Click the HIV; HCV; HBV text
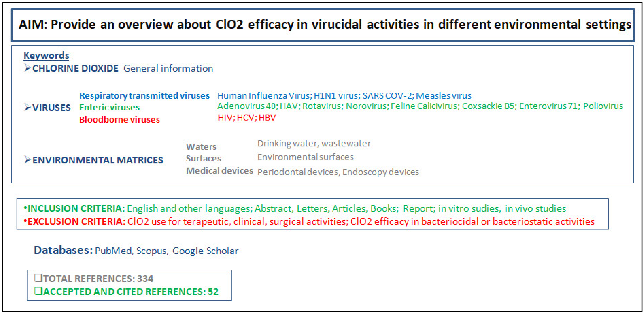 246,118
